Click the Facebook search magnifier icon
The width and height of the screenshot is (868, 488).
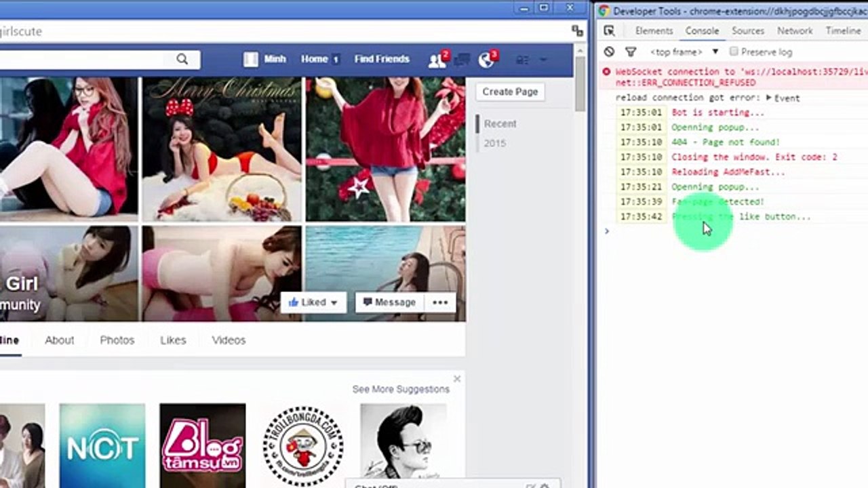click(182, 59)
